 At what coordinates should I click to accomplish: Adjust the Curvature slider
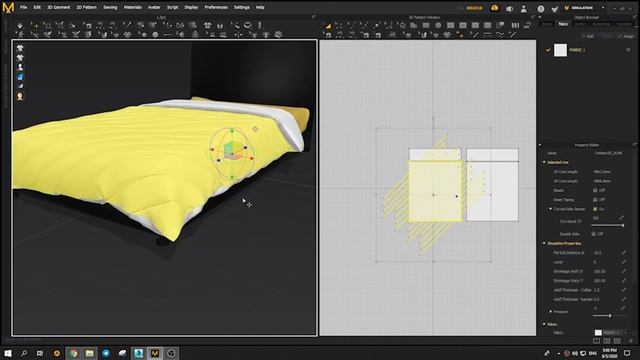click(608, 225)
